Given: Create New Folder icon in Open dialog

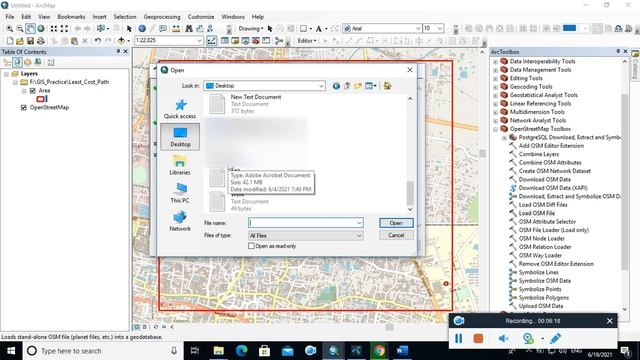Looking at the screenshot, I should coord(358,86).
